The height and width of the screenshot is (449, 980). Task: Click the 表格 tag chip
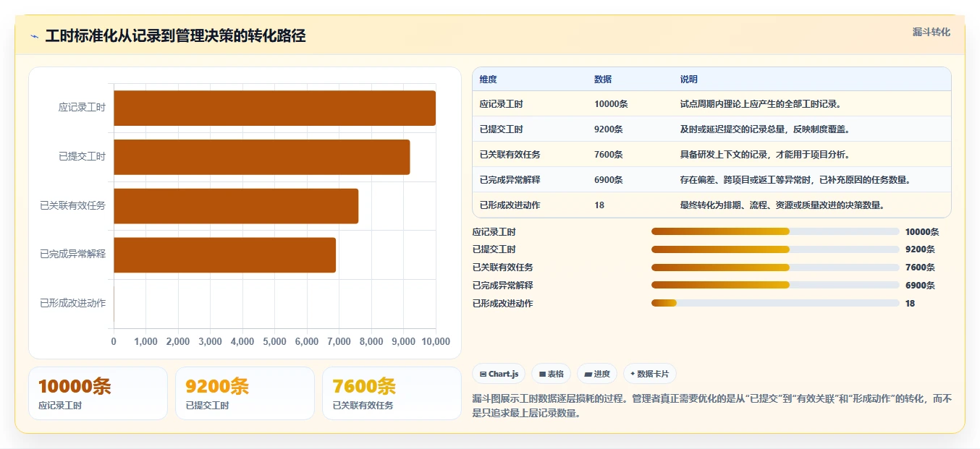pyautogui.click(x=551, y=374)
